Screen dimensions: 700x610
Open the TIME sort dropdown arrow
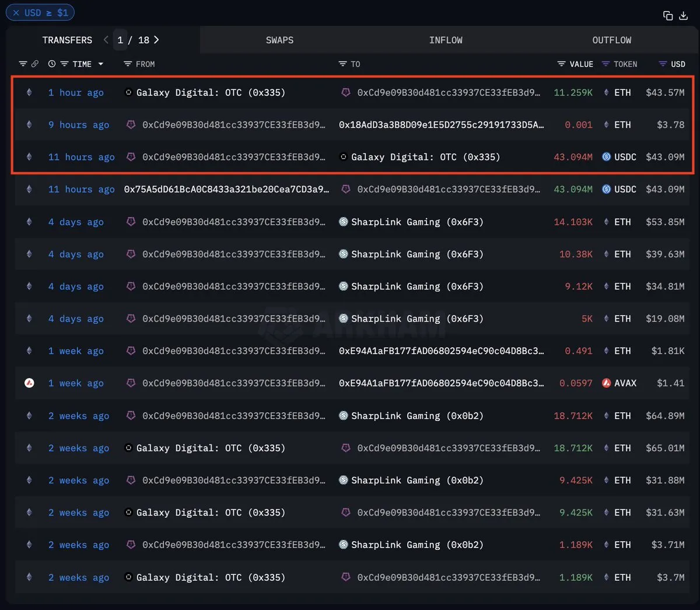[x=101, y=64]
